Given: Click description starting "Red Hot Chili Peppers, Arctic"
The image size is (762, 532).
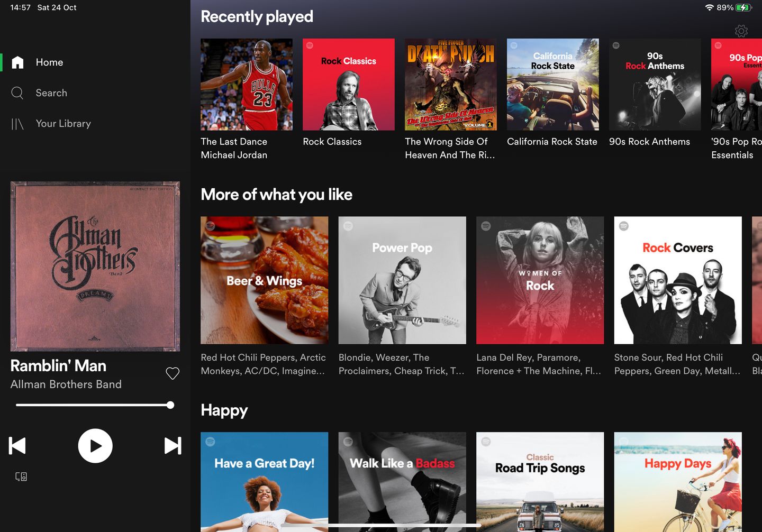Looking at the screenshot, I should pos(264,364).
